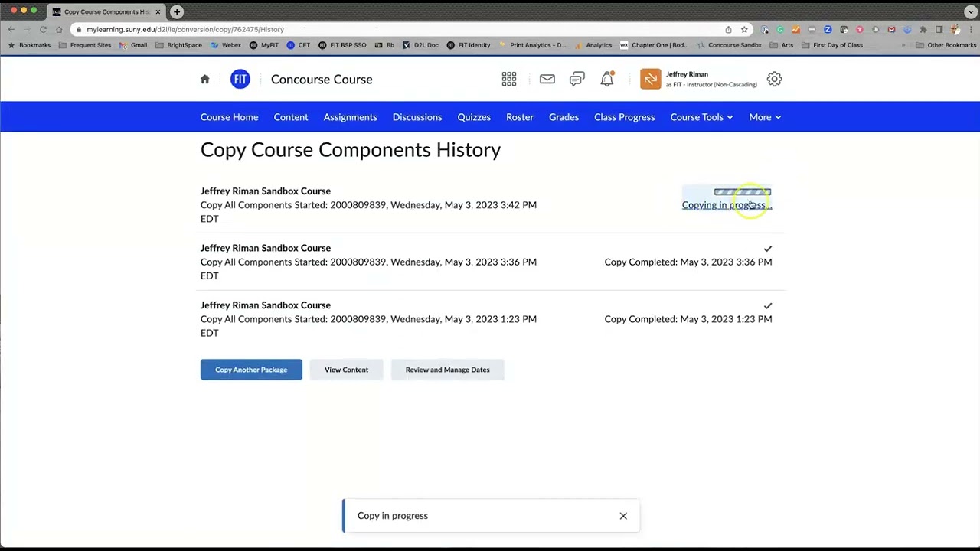Click the Jeffrey Riman instructor name
The height and width of the screenshot is (551, 980).
[687, 74]
